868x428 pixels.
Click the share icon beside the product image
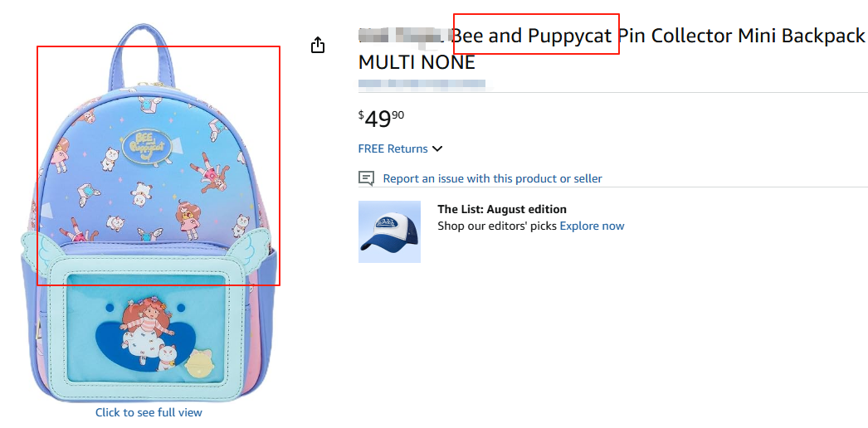tap(318, 45)
